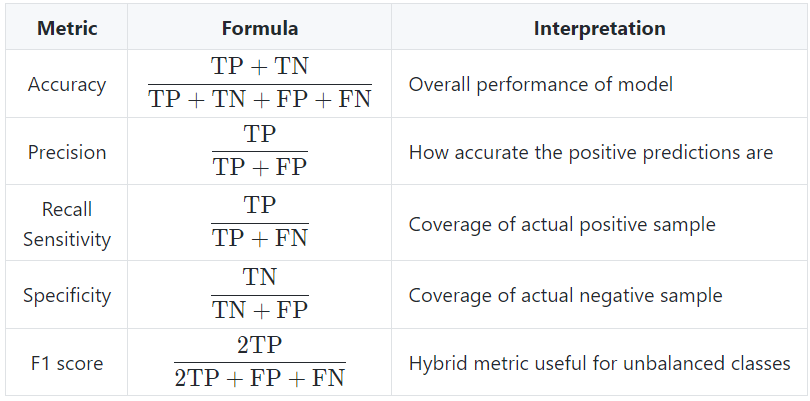Image resolution: width=810 pixels, height=401 pixels.
Task: Click How accurate the positive predictions are
Action: tap(590, 152)
